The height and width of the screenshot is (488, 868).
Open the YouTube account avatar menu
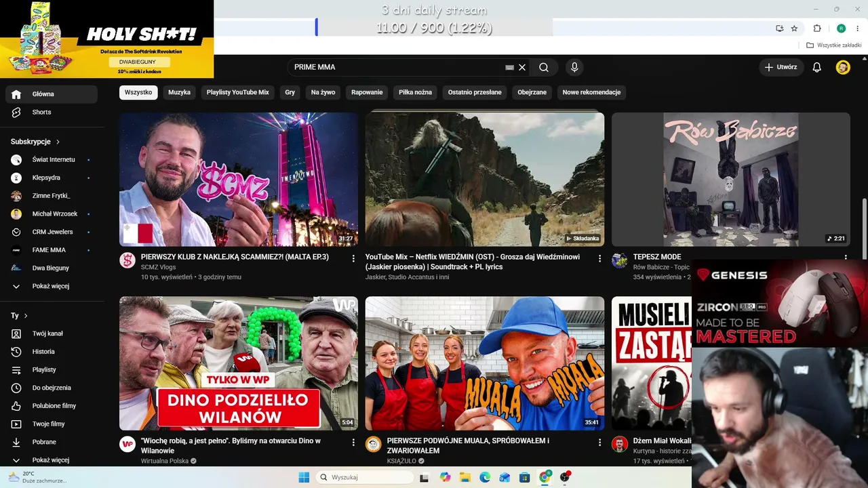click(843, 67)
